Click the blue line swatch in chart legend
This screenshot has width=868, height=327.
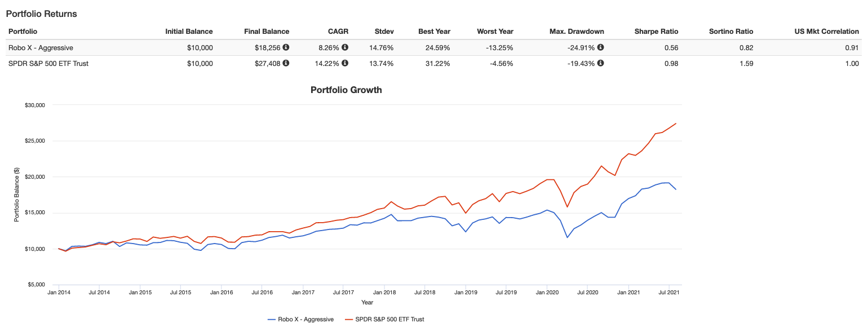point(272,319)
